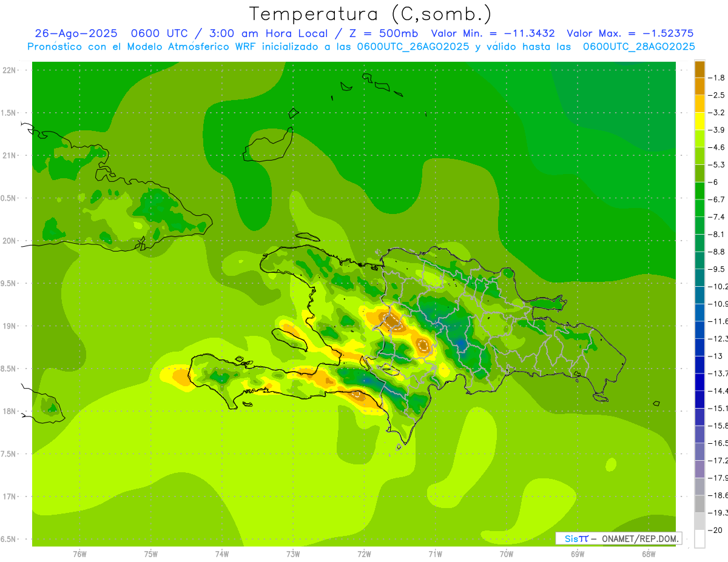Click the colorbar value '-15.1'
728x562 pixels.
click(x=718, y=409)
